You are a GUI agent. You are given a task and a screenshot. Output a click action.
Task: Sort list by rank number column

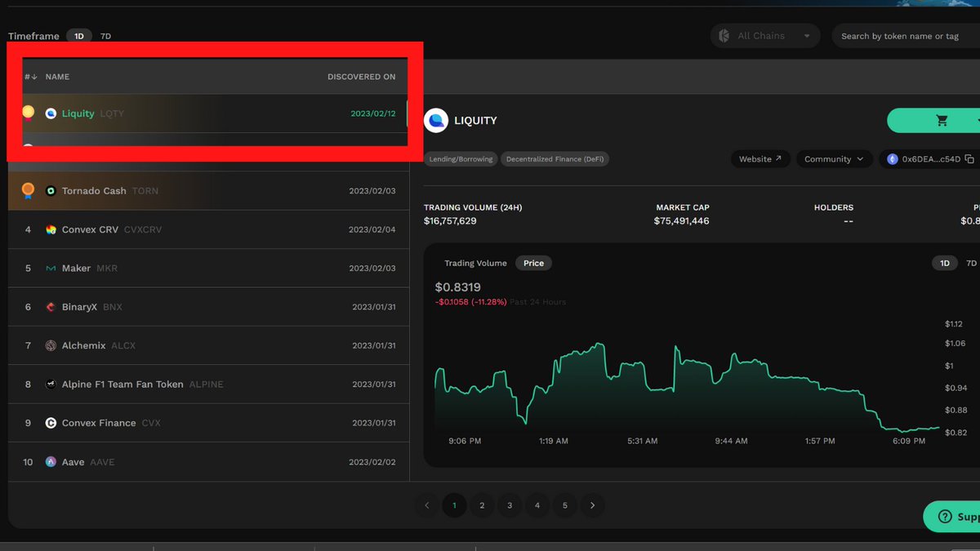31,77
